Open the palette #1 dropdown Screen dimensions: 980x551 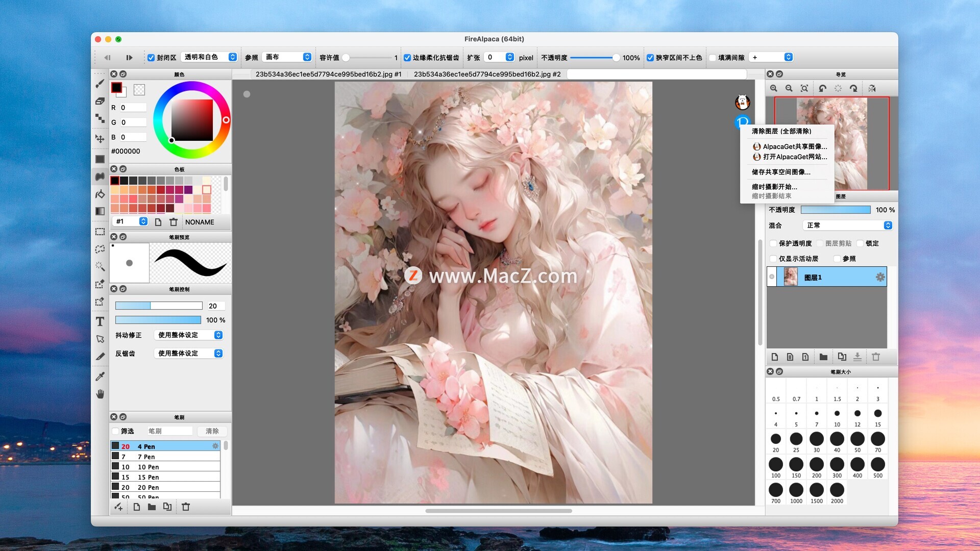[x=130, y=221]
